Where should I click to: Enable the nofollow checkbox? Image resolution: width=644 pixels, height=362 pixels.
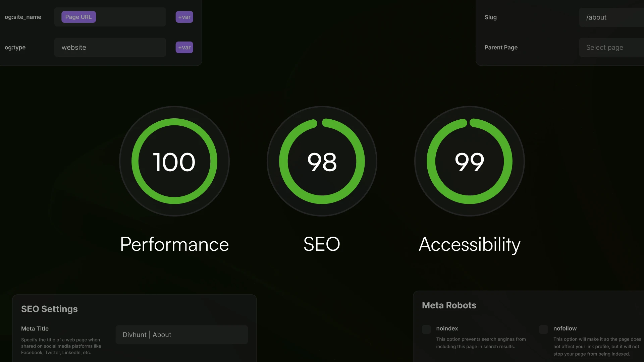tap(543, 329)
